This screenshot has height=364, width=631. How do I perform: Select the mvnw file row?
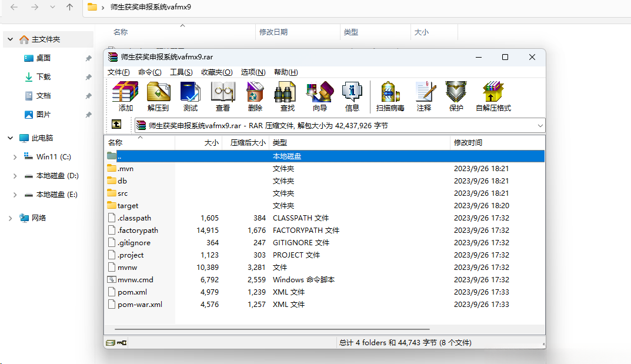pyautogui.click(x=325, y=268)
